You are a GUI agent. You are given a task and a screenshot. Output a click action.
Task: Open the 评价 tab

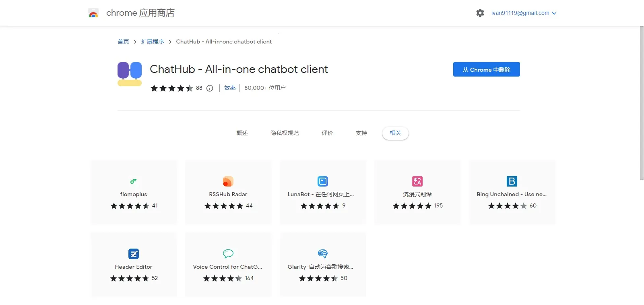point(327,133)
